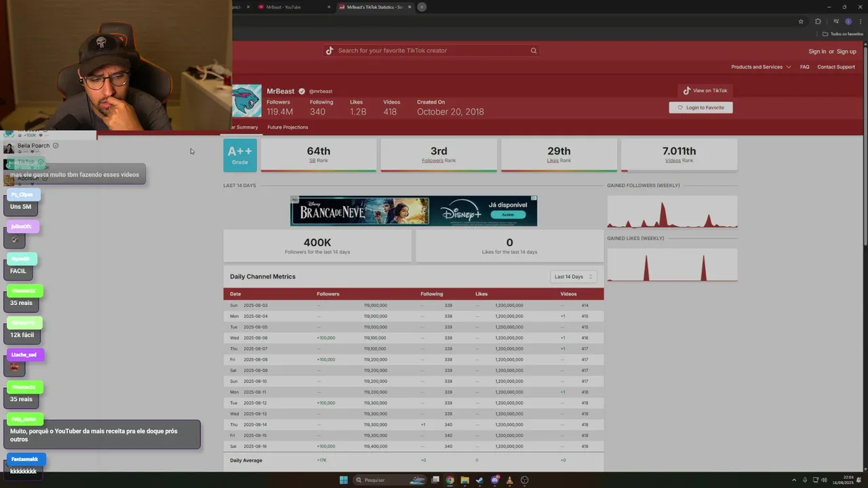
Task: Bookmark this page with the star icon
Action: coord(801,21)
